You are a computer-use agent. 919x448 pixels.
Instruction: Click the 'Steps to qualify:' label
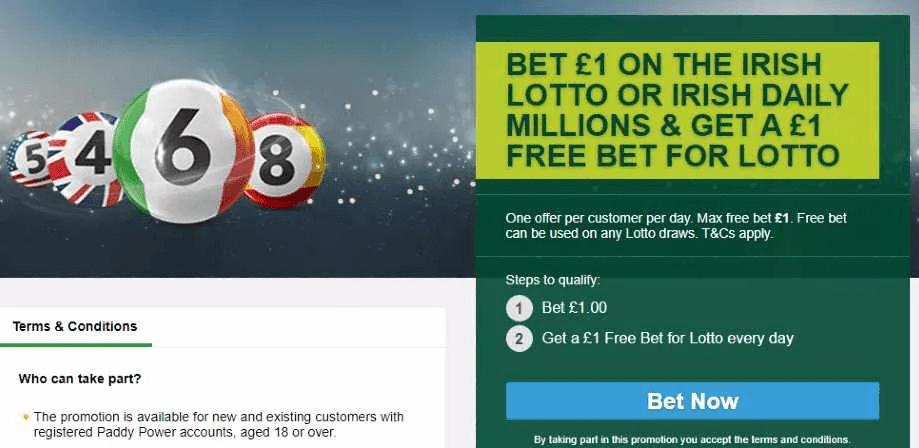point(553,280)
